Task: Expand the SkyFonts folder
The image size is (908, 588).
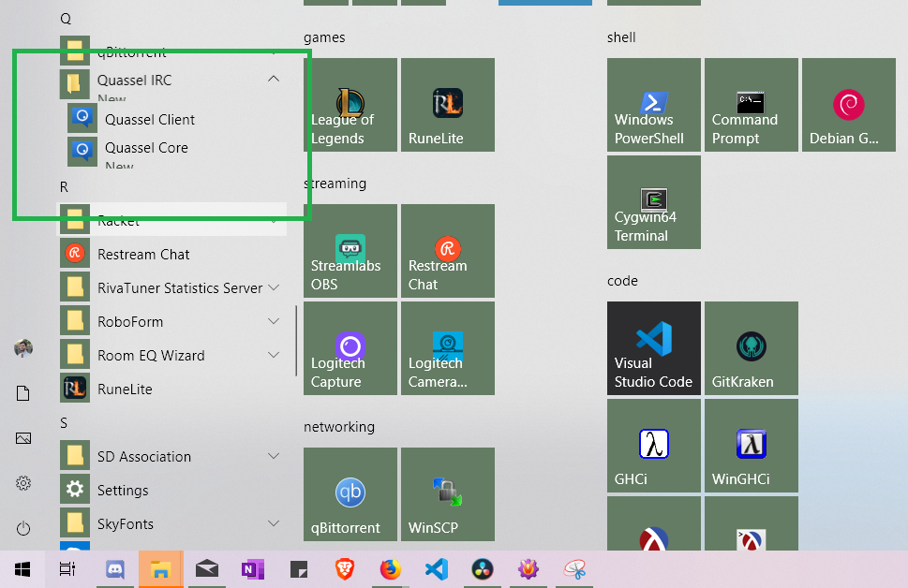Action: tap(173, 523)
